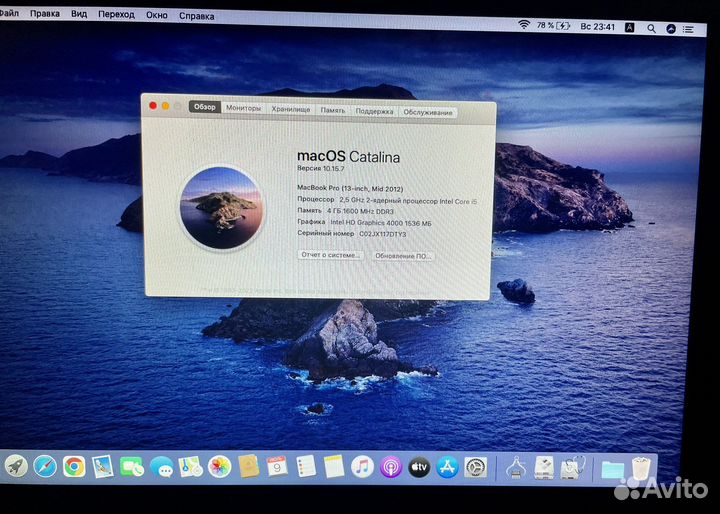
Task: Switch to the Мониторы tab
Action: point(243,108)
